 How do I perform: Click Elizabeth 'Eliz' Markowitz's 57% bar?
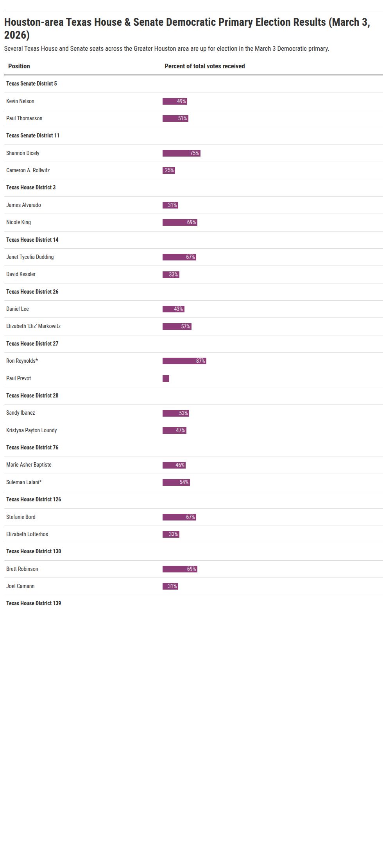[x=177, y=326]
